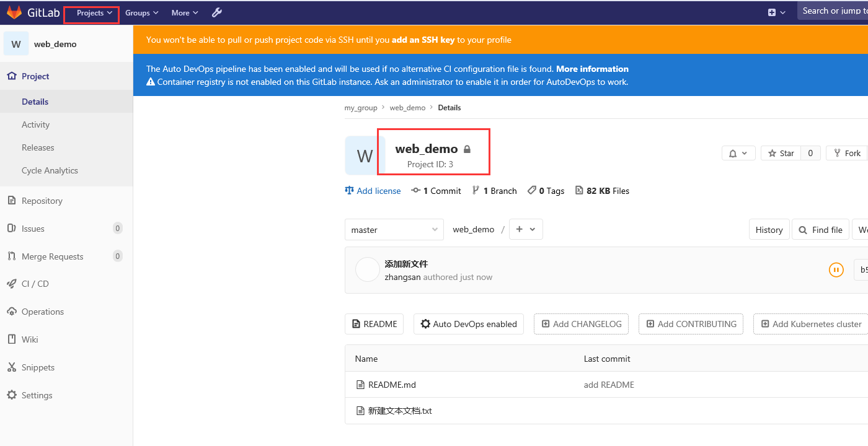868x446 pixels.
Task: Click the CI / CD rocket icon
Action: click(11, 284)
